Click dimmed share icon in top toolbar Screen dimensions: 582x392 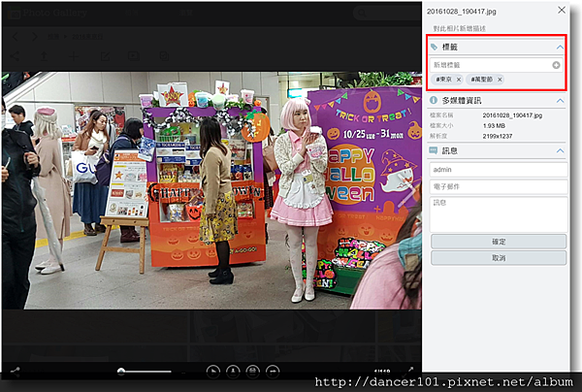(x=15, y=56)
